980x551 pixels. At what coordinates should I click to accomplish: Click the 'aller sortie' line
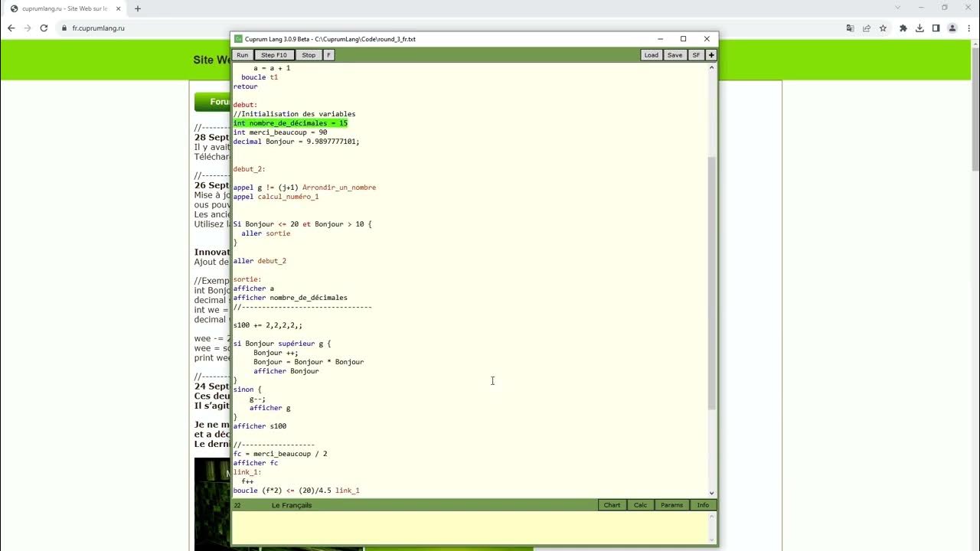point(266,233)
